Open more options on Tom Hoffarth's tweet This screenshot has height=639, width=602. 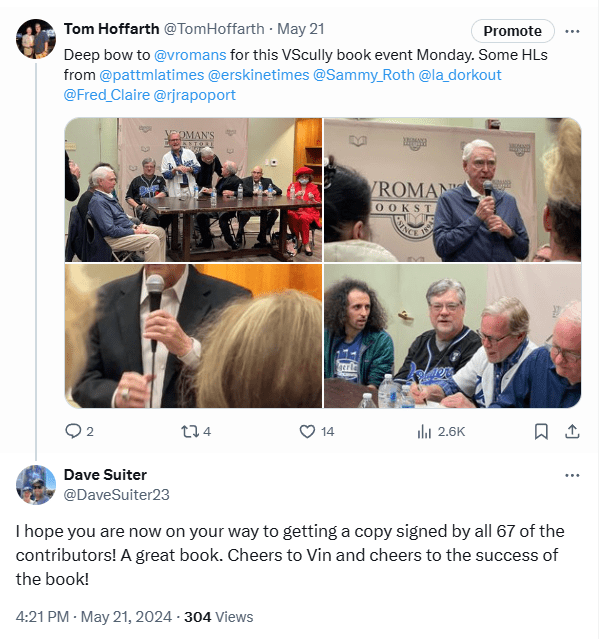tap(572, 31)
